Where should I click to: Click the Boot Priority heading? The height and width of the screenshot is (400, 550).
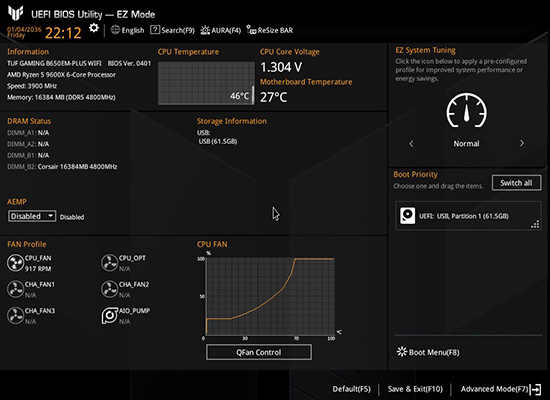click(415, 174)
